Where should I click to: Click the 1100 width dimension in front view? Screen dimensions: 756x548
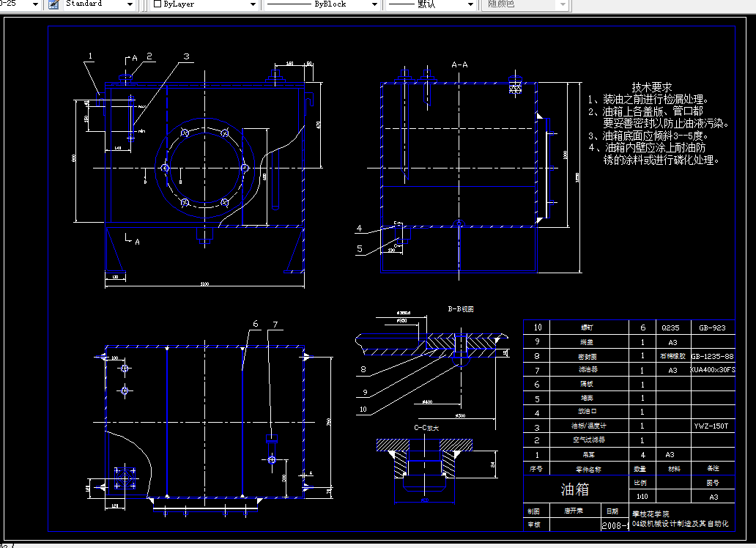tap(204, 284)
